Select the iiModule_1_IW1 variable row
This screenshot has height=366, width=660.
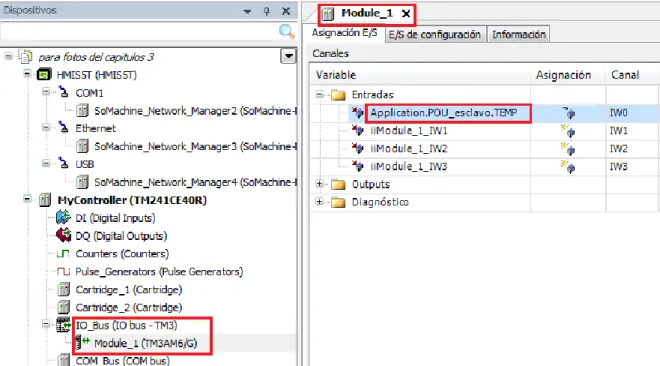tap(409, 131)
